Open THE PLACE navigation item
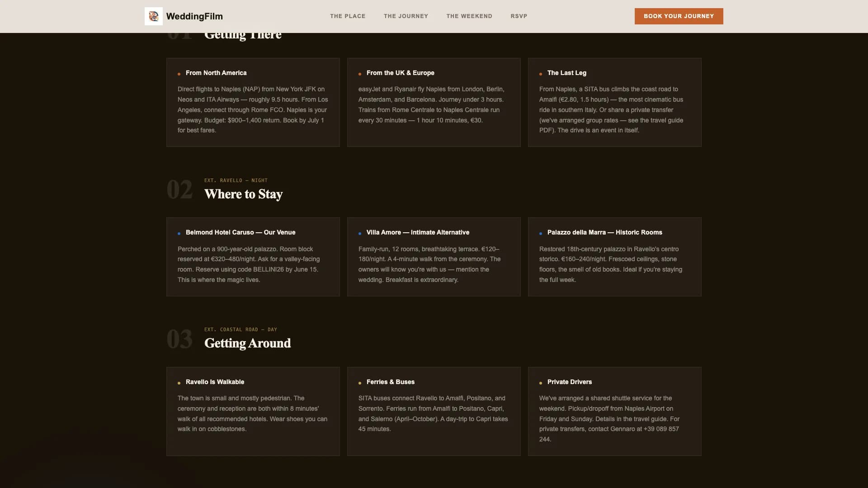Screen dimensions: 868x488 347,16
